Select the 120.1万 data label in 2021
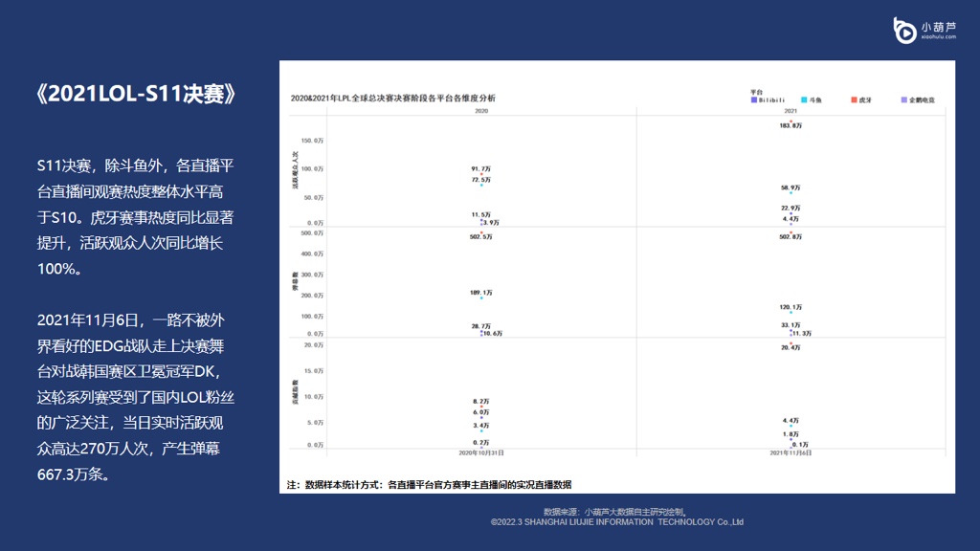 pos(791,307)
